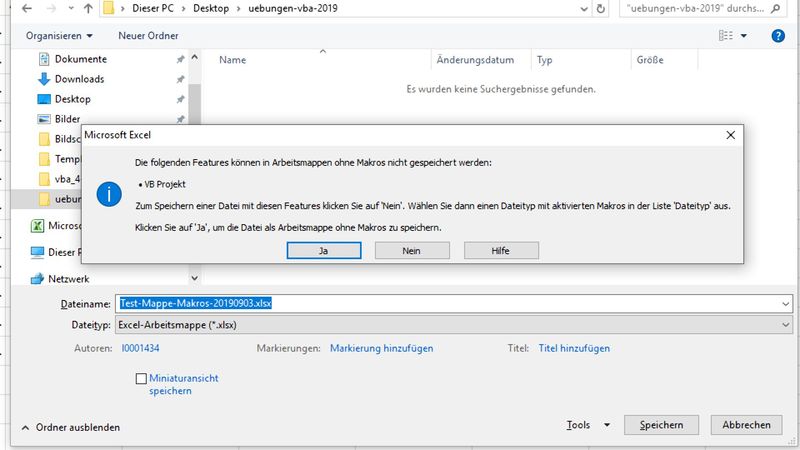Open the Organisieren menu
Image resolution: width=800 pixels, height=450 pixels.
pyautogui.click(x=59, y=36)
